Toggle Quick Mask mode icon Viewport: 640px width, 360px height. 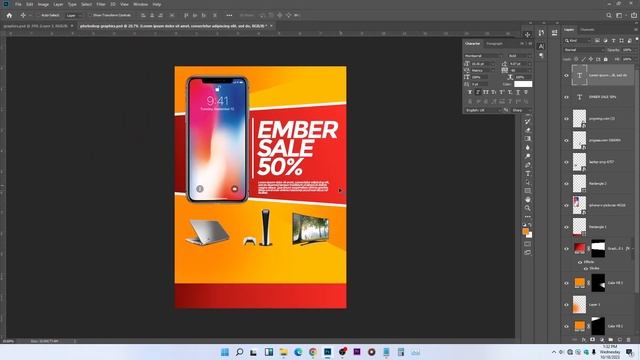click(528, 244)
